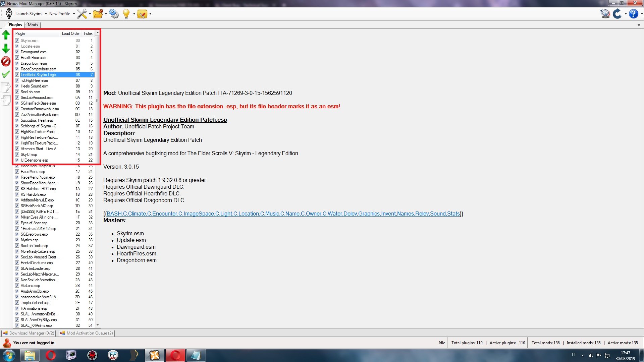Click the plugin list scroll up arrow
The height and width of the screenshot is (362, 644).
[x=98, y=33]
